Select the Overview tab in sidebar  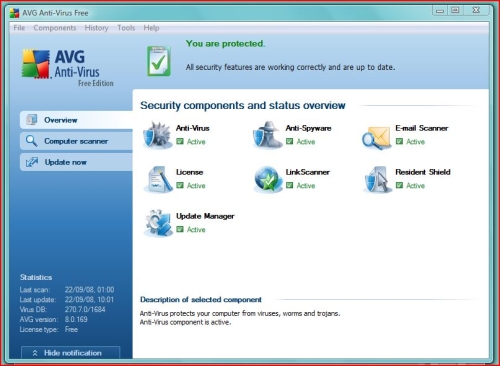pyautogui.click(x=76, y=120)
